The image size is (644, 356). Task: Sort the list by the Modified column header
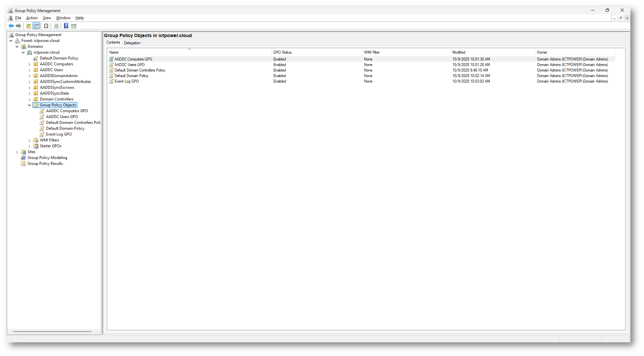[459, 52]
